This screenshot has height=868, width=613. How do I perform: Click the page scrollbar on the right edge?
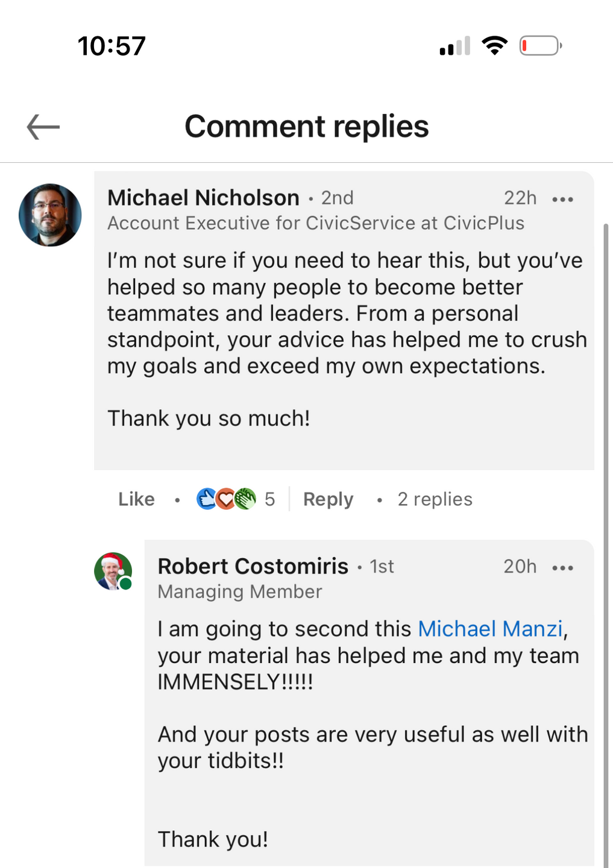click(x=606, y=542)
